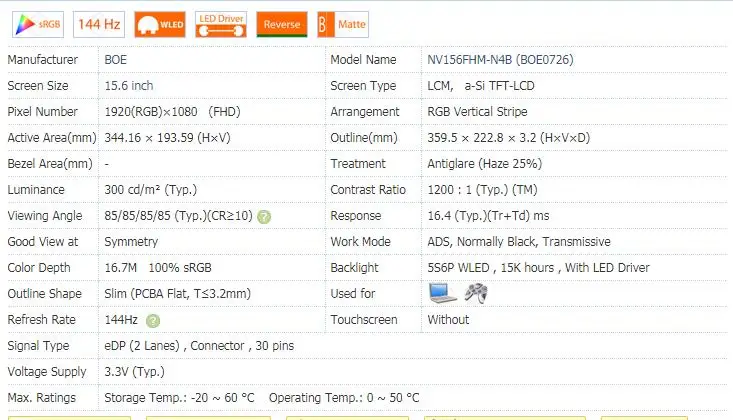This screenshot has width=733, height=420.
Task: Click the 15.6 inch screen size value
Action: tap(129, 86)
